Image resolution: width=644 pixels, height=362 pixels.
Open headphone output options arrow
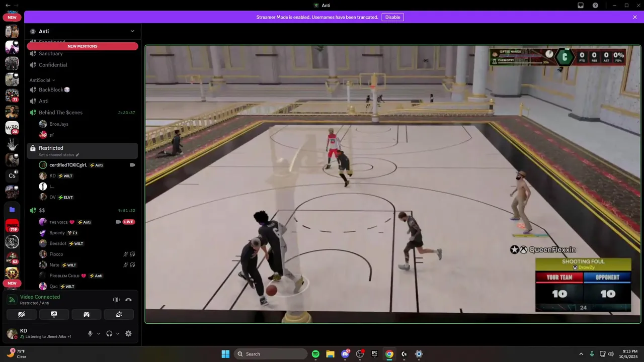118,333
